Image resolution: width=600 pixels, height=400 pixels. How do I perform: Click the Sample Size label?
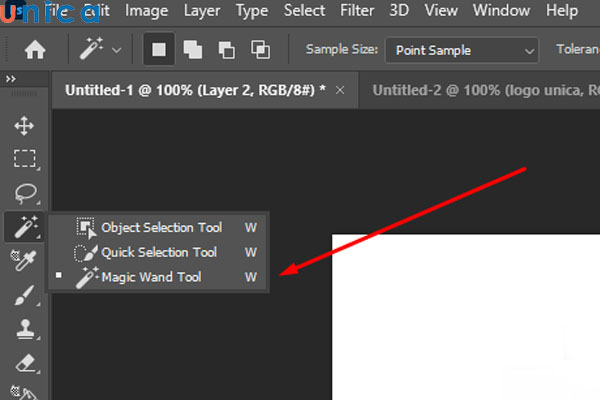pyautogui.click(x=342, y=49)
